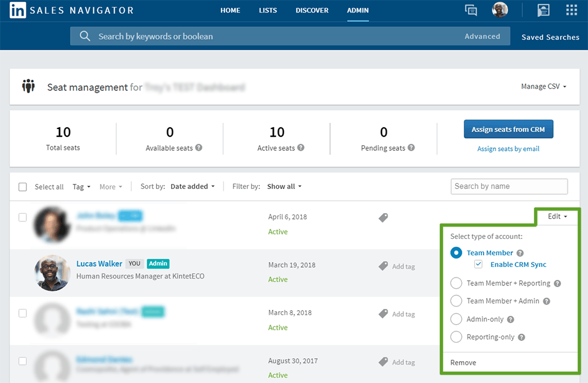Screen dimensions: 588x383
Task: Open the Lists navigation menu
Action: (268, 10)
